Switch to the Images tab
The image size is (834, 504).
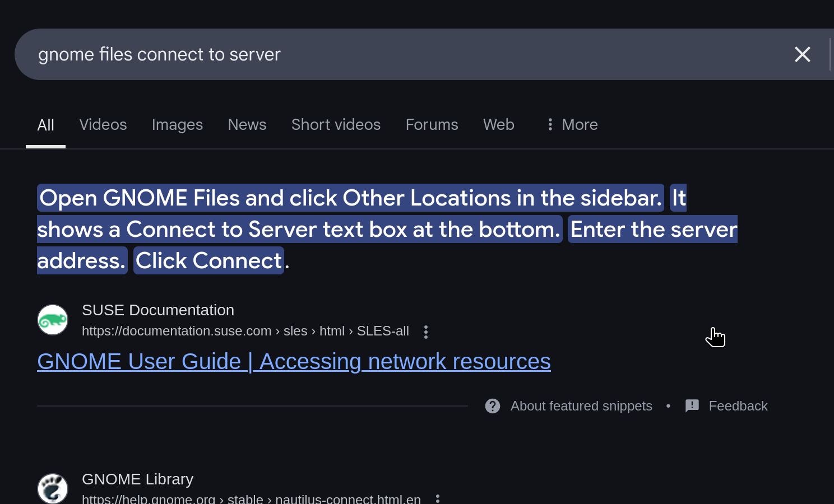177,124
